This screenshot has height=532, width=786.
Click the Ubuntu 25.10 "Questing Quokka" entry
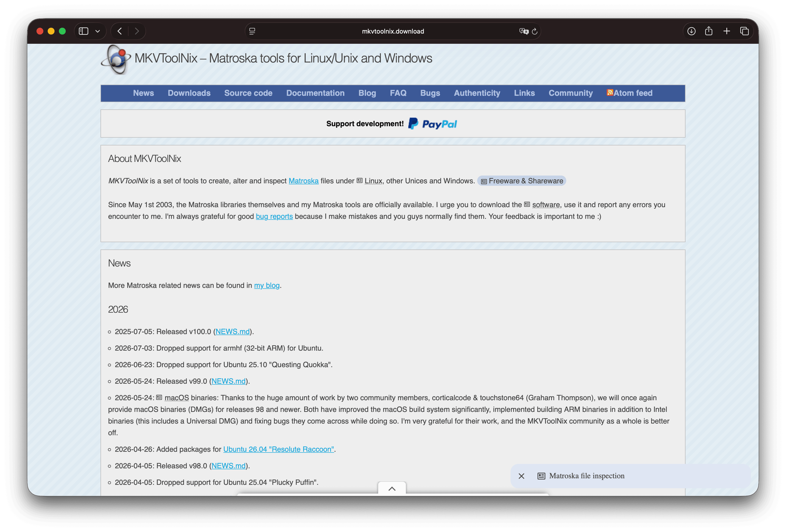(x=224, y=365)
